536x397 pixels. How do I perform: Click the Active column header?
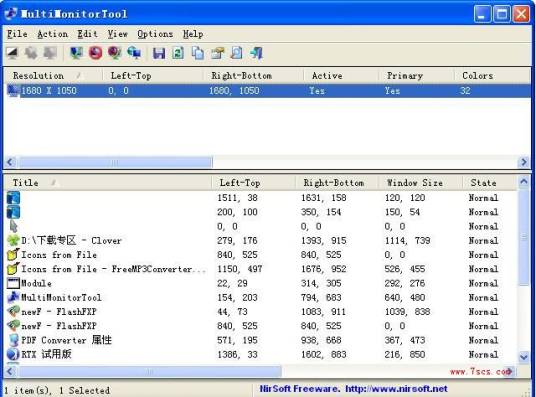pos(341,76)
